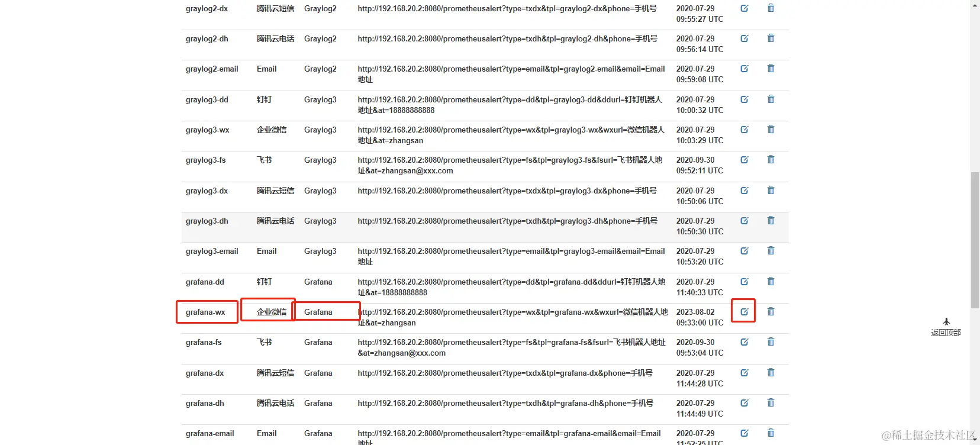Edit the graylog2-dh template
The image size is (980, 445).
point(744,38)
